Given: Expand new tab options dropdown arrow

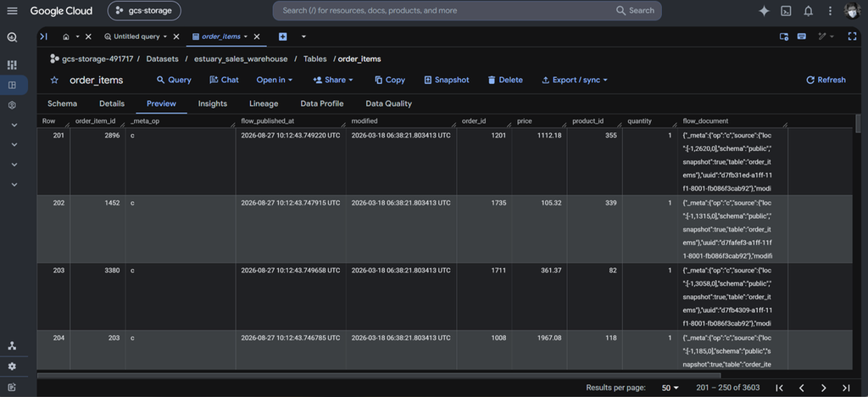Looking at the screenshot, I should point(303,36).
